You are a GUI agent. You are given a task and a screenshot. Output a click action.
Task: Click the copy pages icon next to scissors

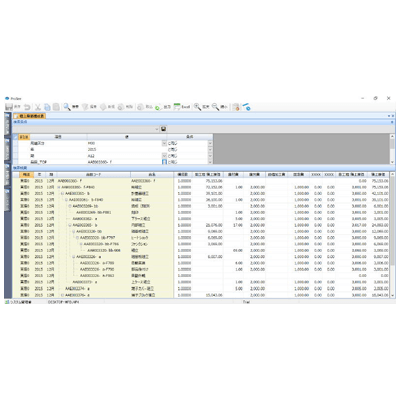click(x=47, y=107)
